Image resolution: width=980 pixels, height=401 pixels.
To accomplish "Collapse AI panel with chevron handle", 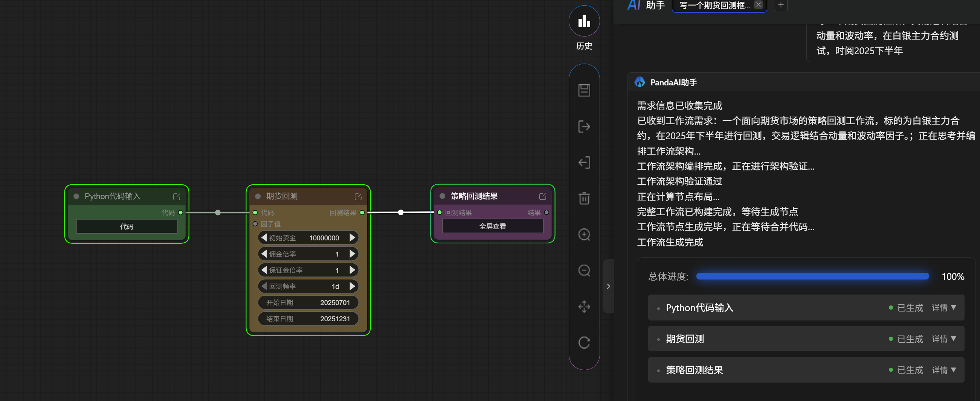I will (608, 286).
